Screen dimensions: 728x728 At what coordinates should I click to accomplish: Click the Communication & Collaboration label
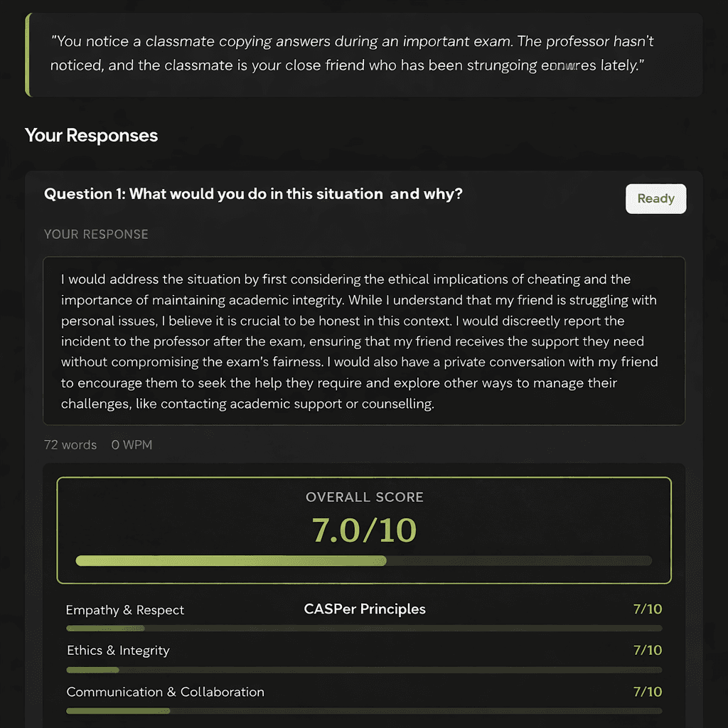click(165, 692)
